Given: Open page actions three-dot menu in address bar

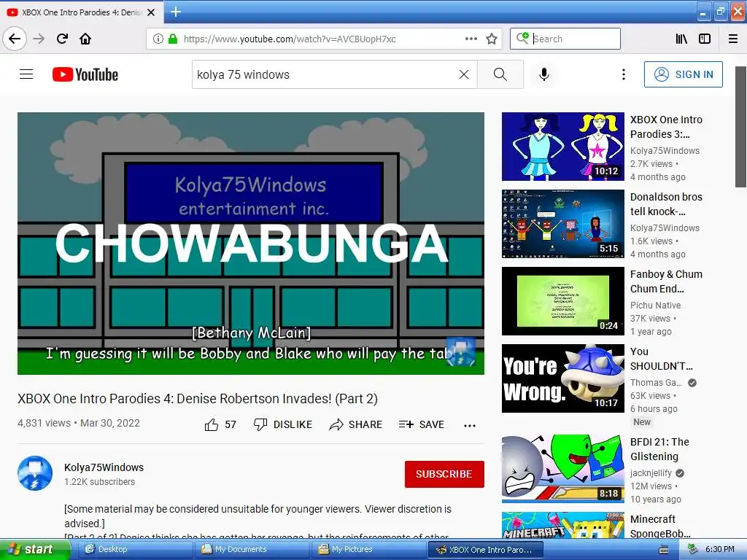Looking at the screenshot, I should pos(471,39).
